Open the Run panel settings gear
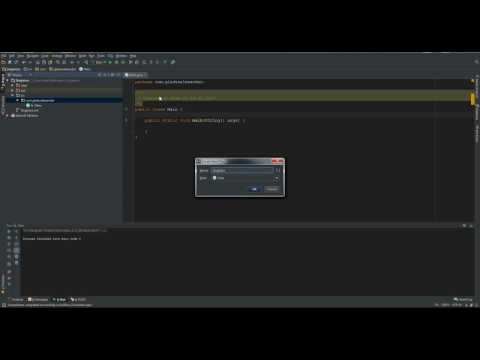This screenshot has height=360, width=480. point(464,226)
